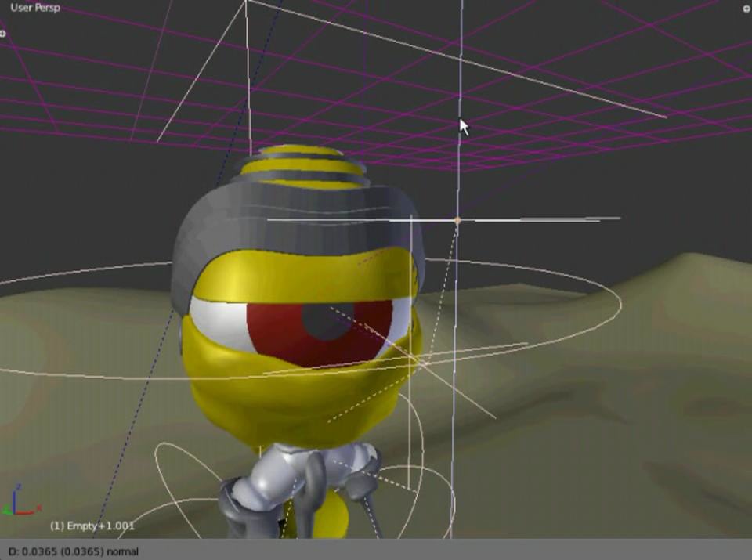
Task: Click the 'User Persp' view label
Action: pyautogui.click(x=35, y=8)
